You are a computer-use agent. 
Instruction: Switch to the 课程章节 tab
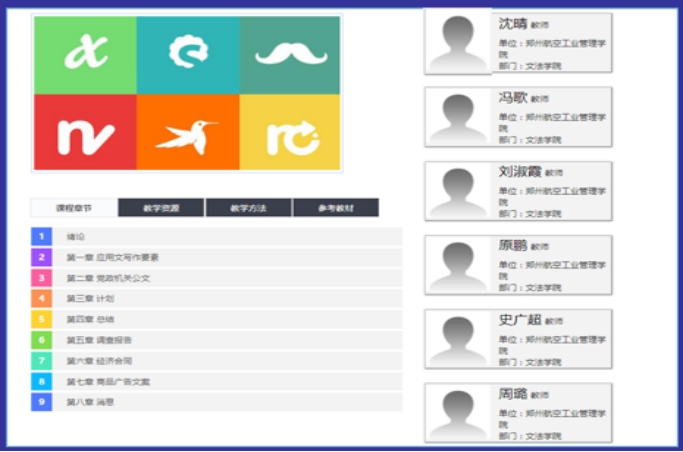(x=74, y=208)
